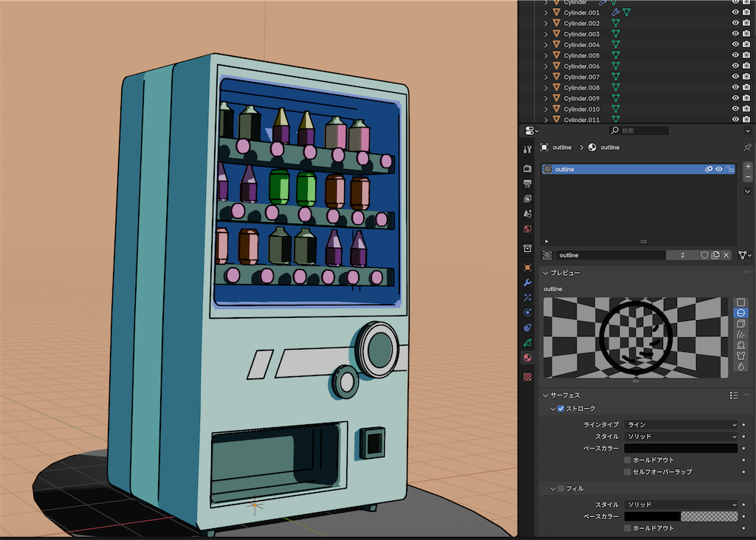Open the Object properties tab

[527, 267]
